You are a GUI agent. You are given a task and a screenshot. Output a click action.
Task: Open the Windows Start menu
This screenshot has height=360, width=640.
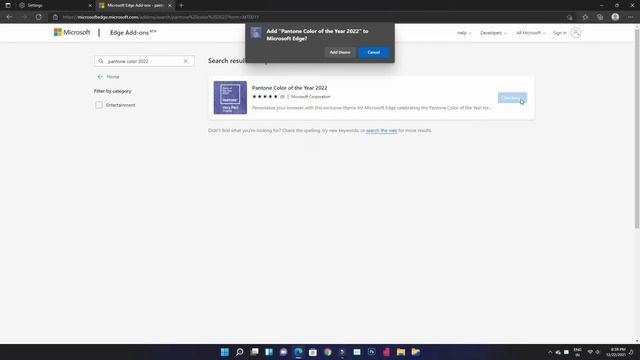(x=224, y=352)
